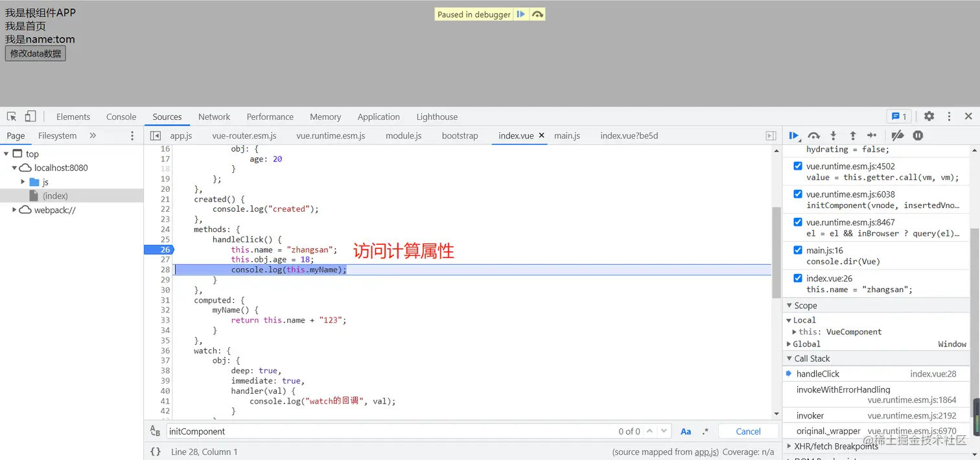The width and height of the screenshot is (980, 460).
Task: Toggle pause on exceptions icon
Action: tap(918, 135)
